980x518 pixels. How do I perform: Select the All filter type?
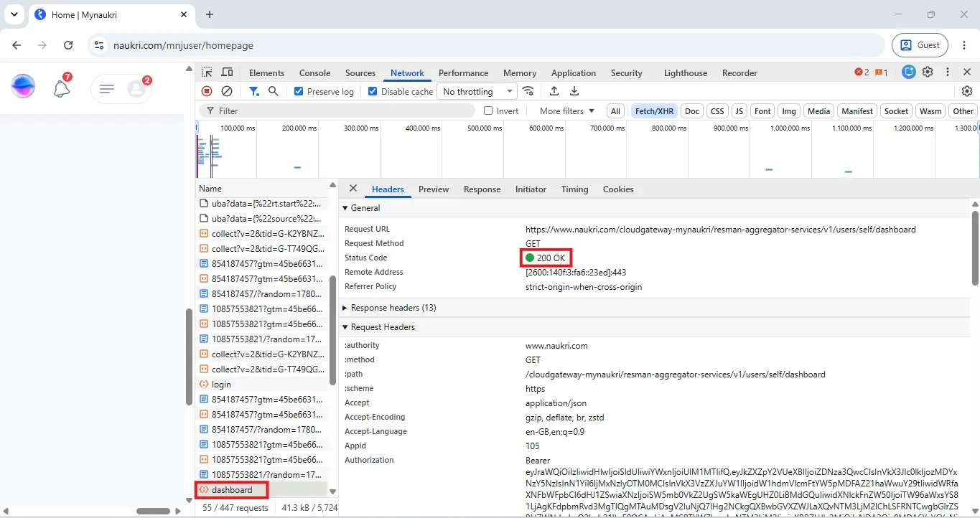615,111
